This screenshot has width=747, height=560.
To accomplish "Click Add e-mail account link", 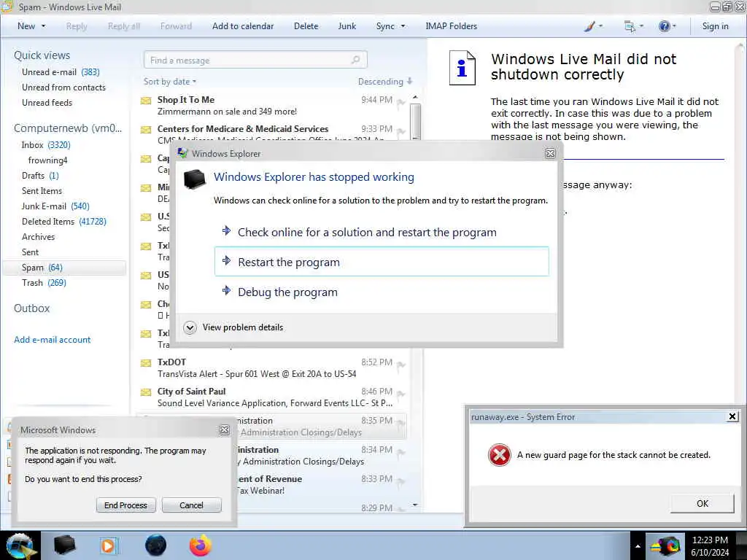I will (x=52, y=340).
